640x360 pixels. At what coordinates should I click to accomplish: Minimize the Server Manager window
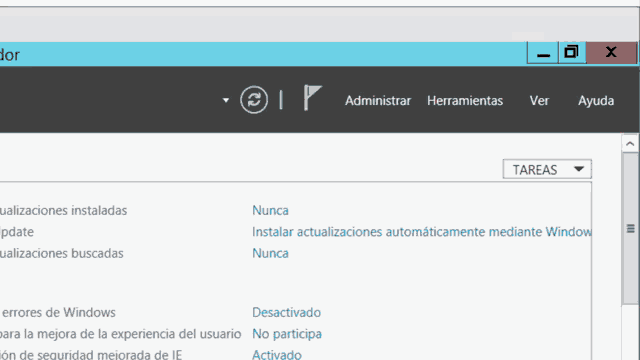(x=543, y=53)
